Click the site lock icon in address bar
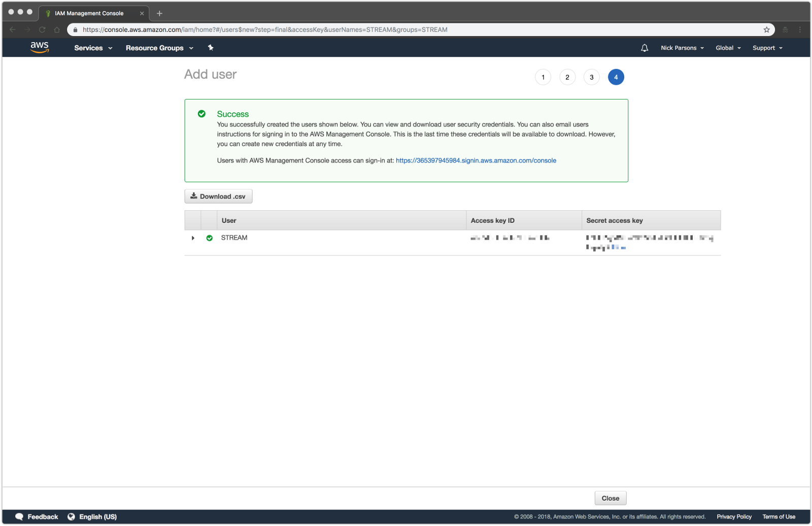This screenshot has width=812, height=526. 76,29
